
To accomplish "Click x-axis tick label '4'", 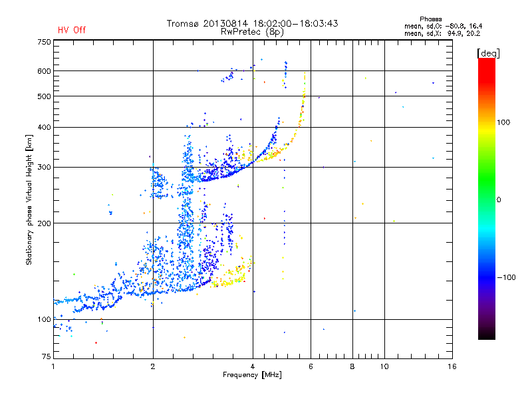I will coord(253,366).
